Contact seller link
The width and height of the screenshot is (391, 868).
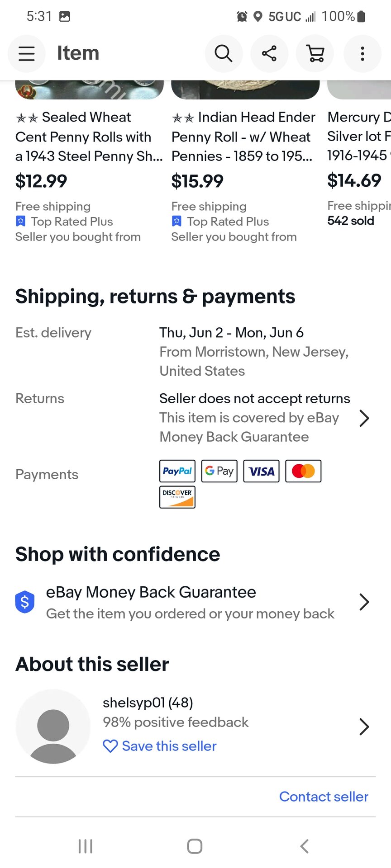coord(324,797)
